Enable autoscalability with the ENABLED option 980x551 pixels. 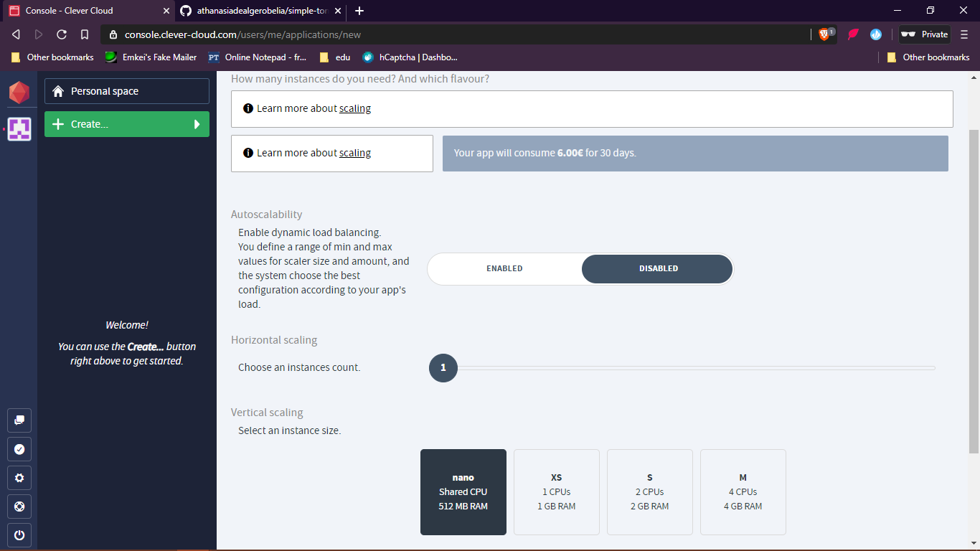pos(504,268)
